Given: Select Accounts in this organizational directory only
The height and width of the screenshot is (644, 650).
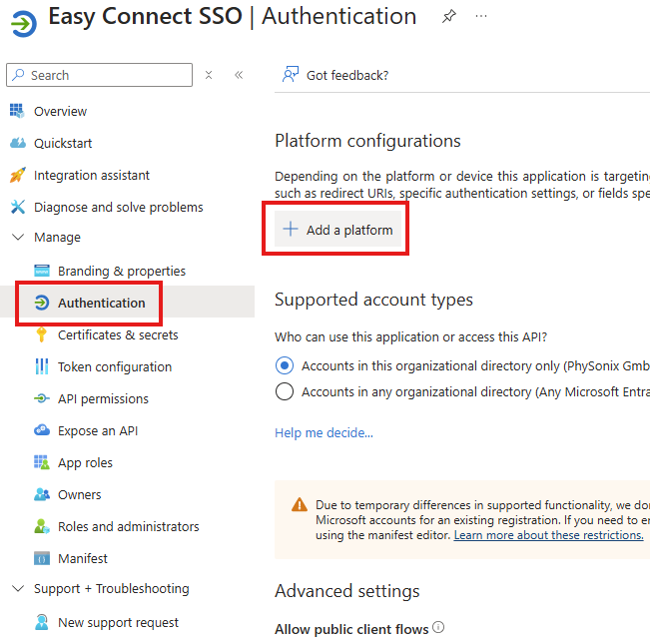Looking at the screenshot, I should (x=285, y=365).
